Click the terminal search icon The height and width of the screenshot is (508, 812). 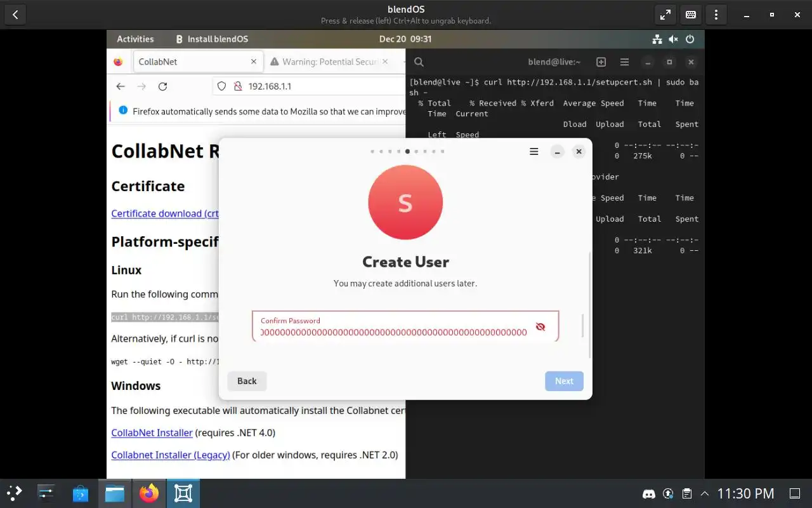(419, 62)
